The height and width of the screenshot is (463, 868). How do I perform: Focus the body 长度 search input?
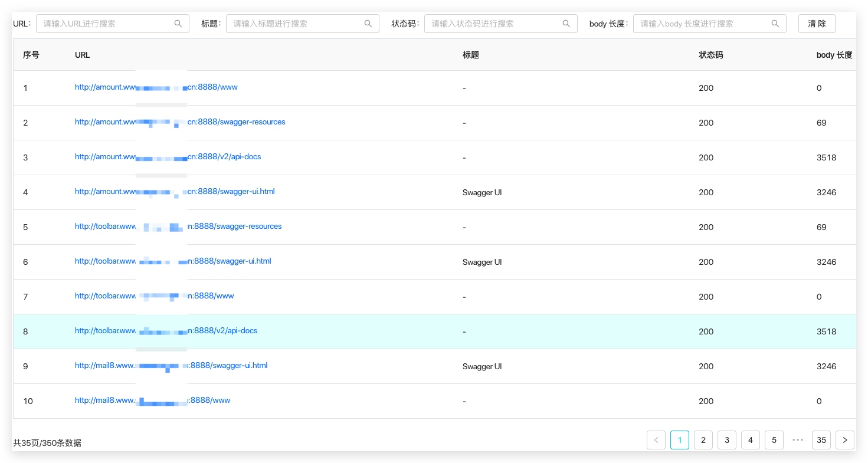click(x=710, y=24)
